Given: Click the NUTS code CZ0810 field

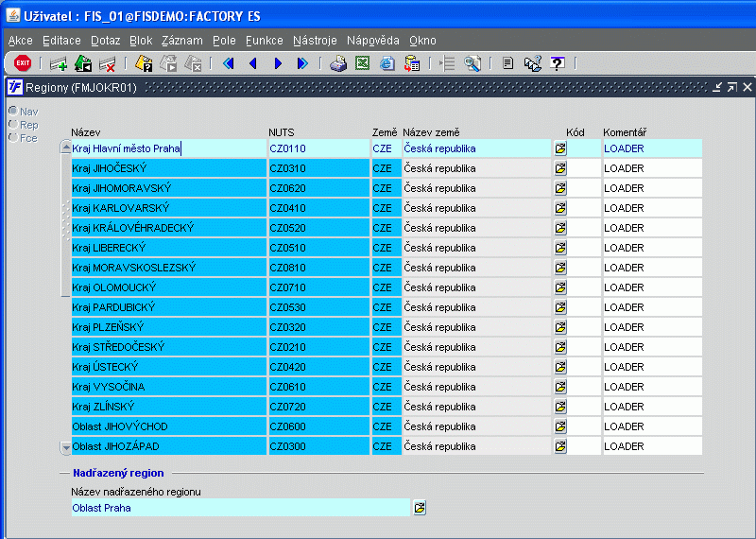Looking at the screenshot, I should click(318, 268).
